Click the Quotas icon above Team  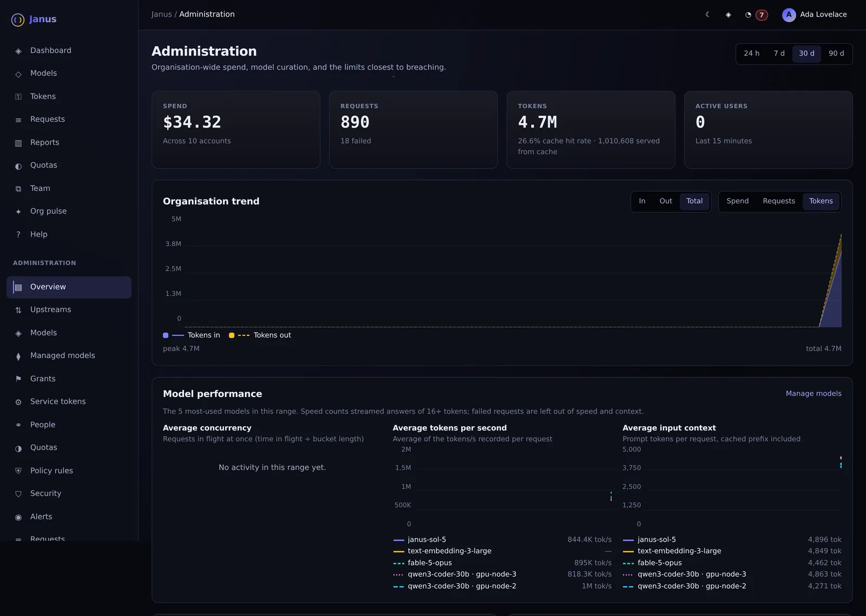coord(18,165)
